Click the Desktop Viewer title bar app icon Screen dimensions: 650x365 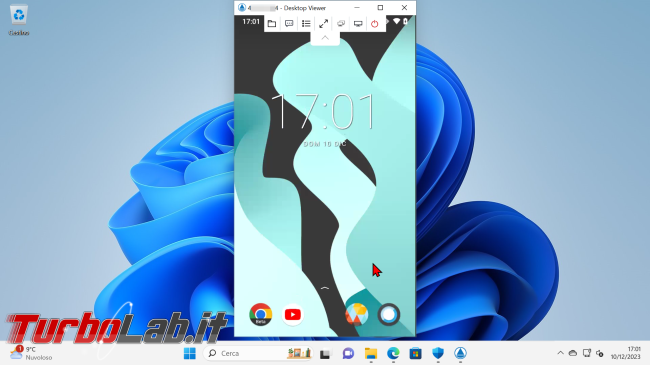242,7
